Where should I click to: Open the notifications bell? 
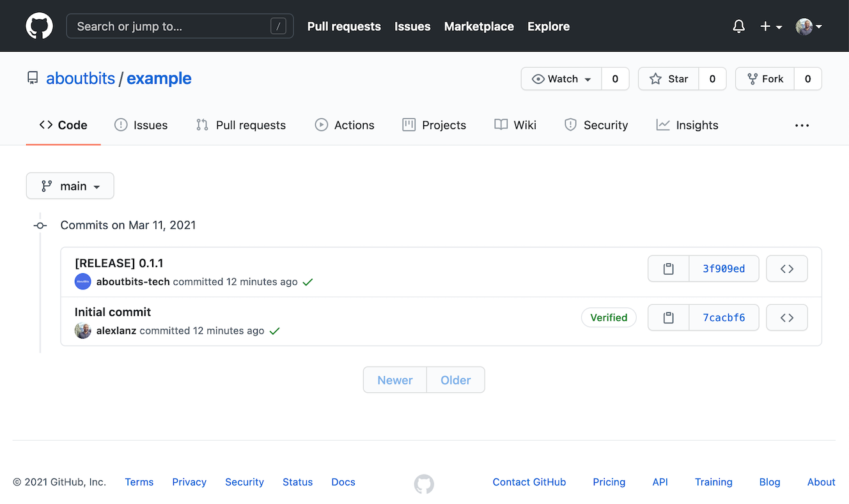738,26
